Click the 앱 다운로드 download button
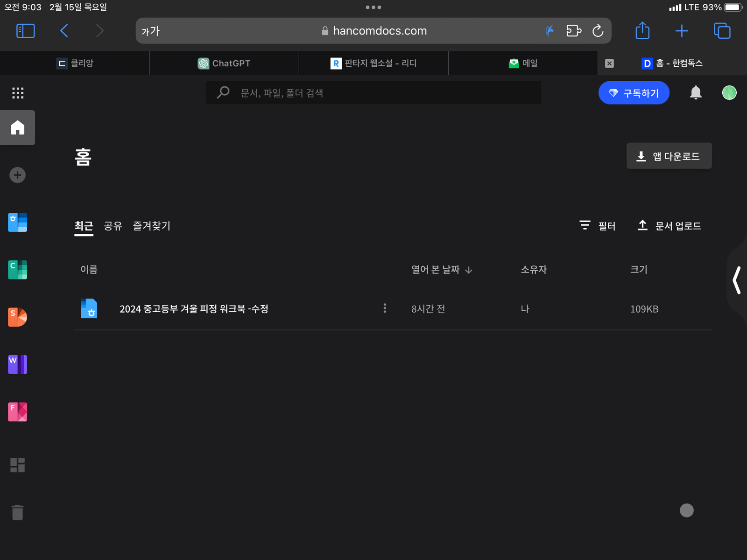Image resolution: width=747 pixels, height=560 pixels. coord(669,156)
